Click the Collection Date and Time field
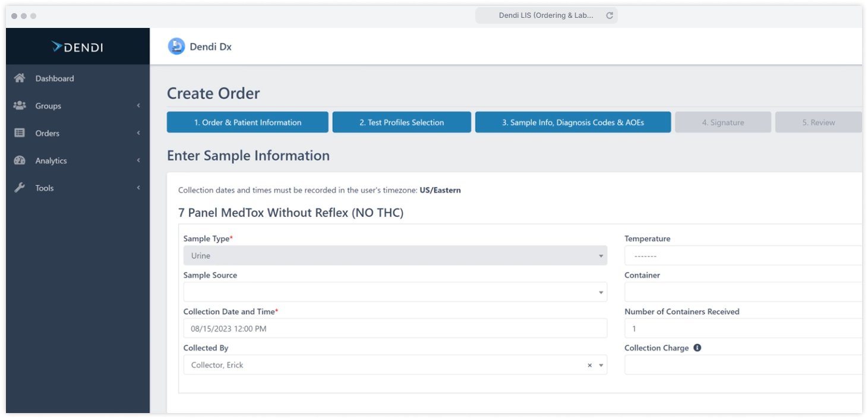Viewport: 868px width, 419px height. point(394,329)
